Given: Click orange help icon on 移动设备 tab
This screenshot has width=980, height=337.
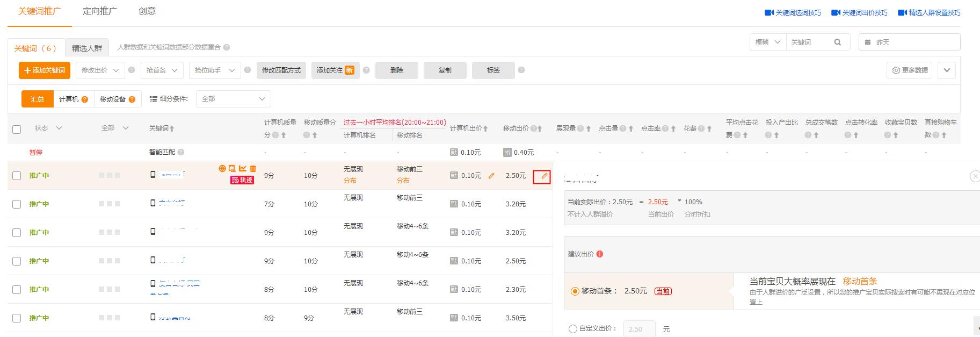Looking at the screenshot, I should (132, 99).
